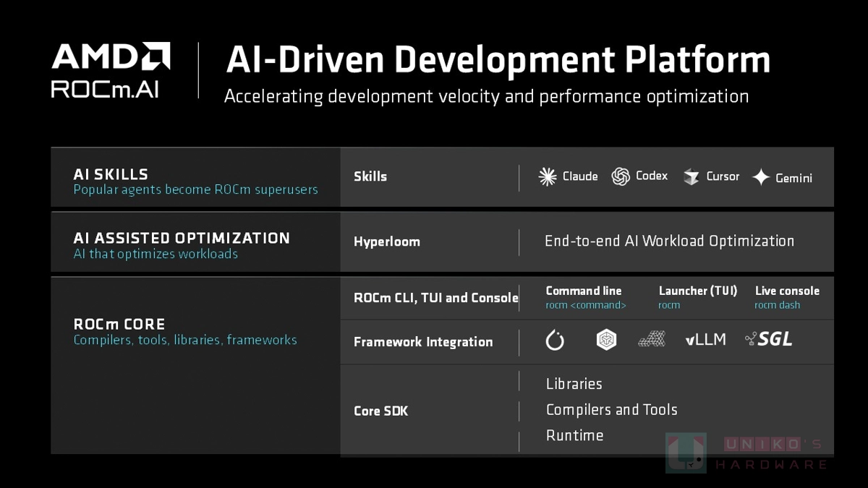
Task: Click the "Skills" row label
Action: pos(370,176)
